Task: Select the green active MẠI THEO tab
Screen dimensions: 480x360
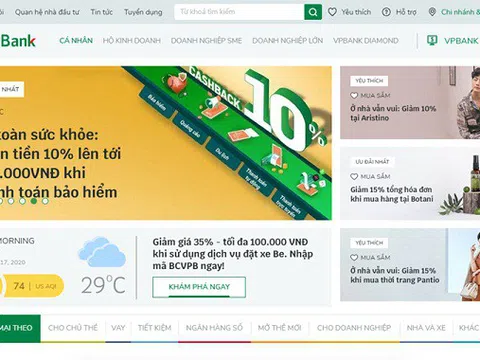Action: click(x=20, y=328)
